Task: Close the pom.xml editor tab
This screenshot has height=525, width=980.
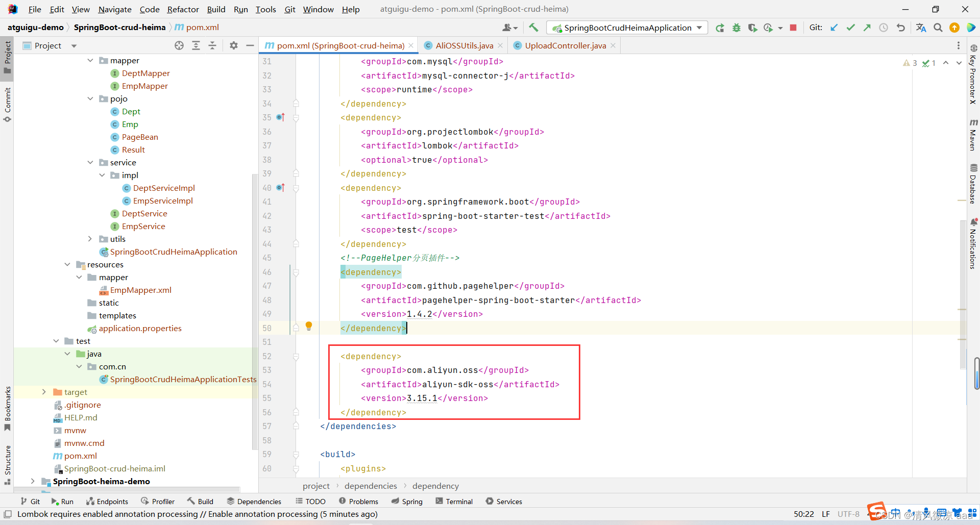Action: [x=411, y=45]
